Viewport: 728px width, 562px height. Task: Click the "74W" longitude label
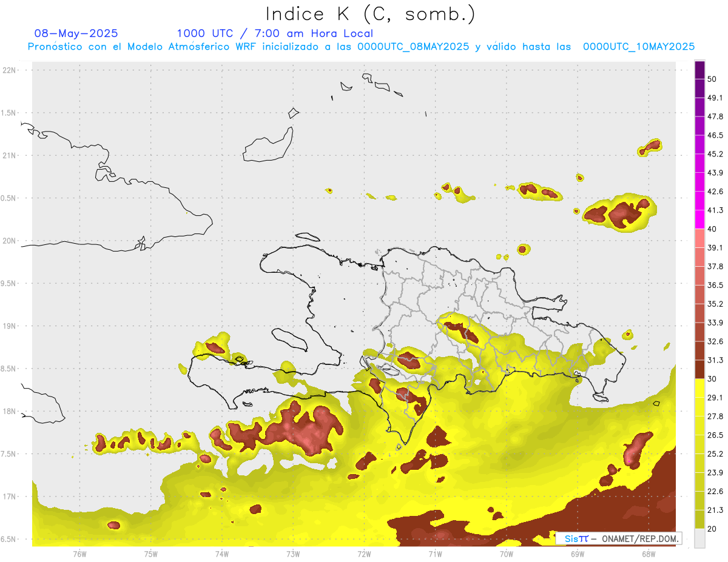222,554
